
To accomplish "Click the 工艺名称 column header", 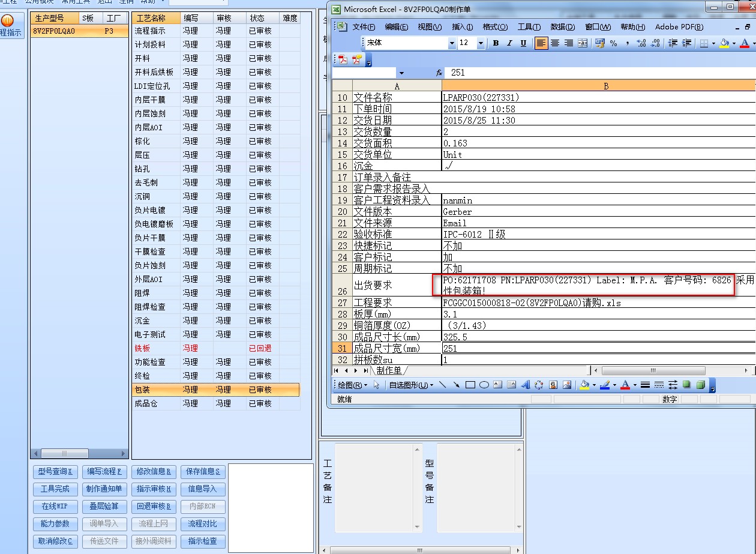I will click(x=155, y=18).
